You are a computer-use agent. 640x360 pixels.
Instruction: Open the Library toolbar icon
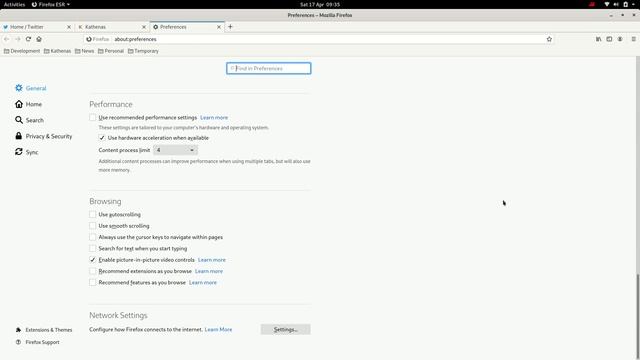point(598,39)
